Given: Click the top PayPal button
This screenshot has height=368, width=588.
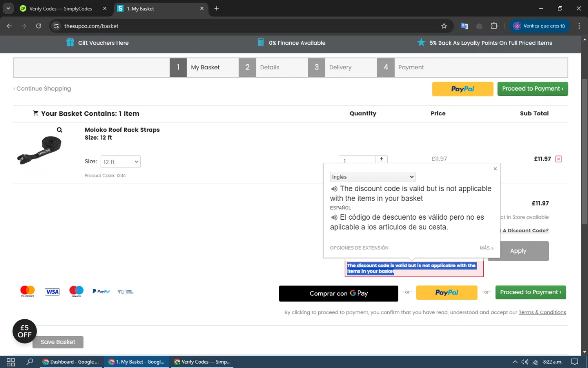Looking at the screenshot, I should [x=463, y=89].
